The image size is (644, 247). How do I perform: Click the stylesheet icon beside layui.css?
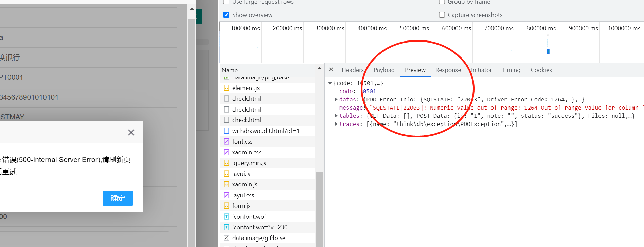(226, 195)
